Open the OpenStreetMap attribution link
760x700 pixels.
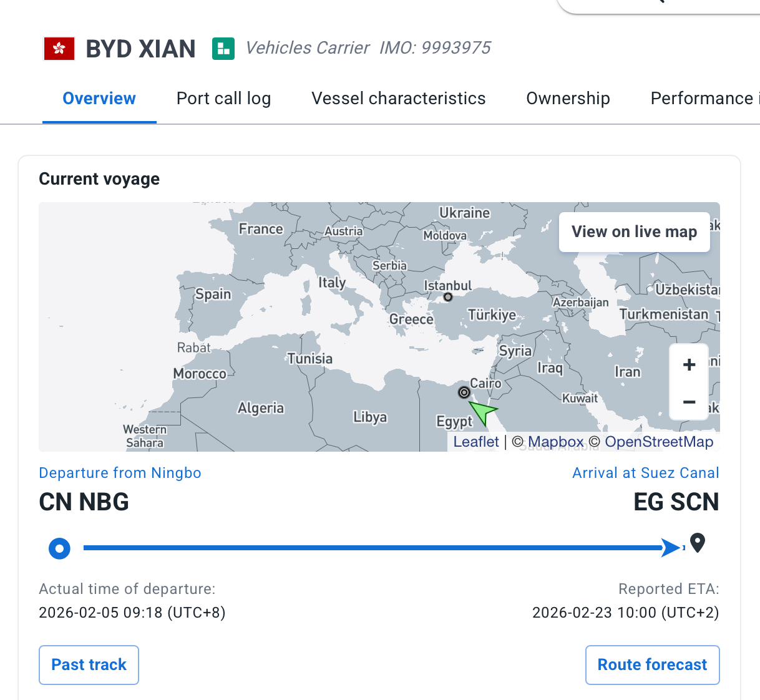click(x=659, y=442)
